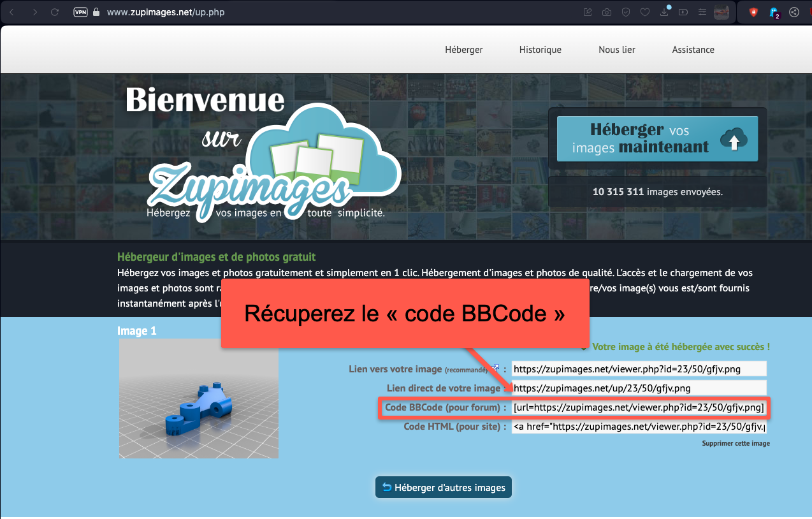Viewport: 812px width, 519px height.
Task: Bookmark the page with the heart icon
Action: pos(645,12)
